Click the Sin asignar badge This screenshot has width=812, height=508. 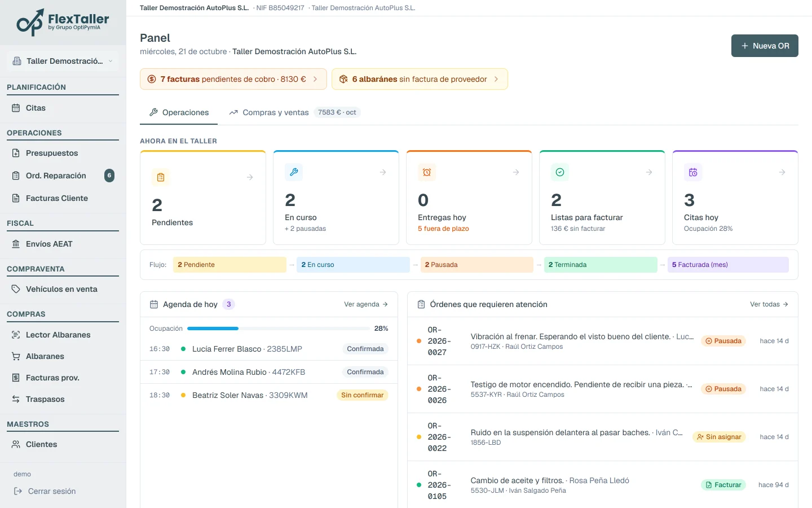pos(719,437)
